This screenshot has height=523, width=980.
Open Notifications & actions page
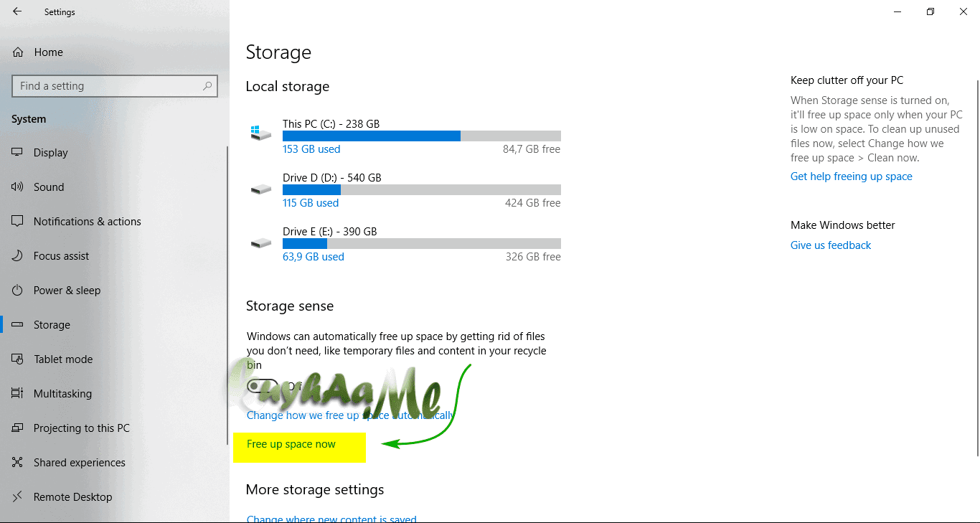point(88,222)
